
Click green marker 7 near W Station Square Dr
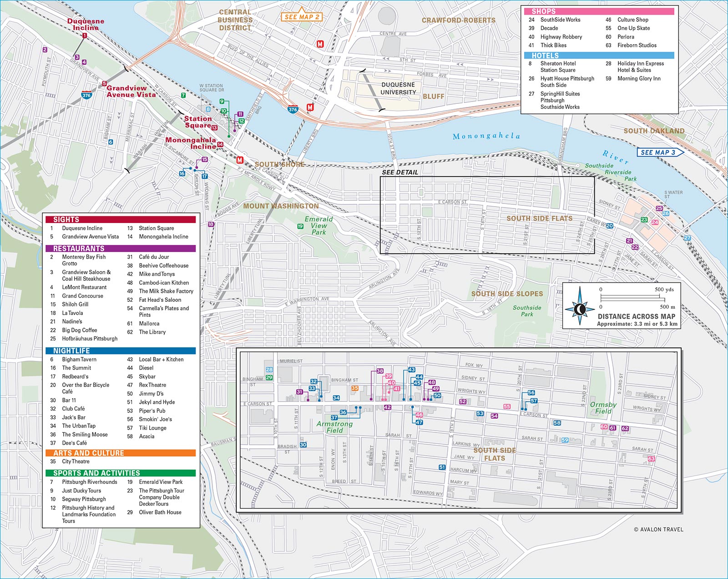(x=183, y=96)
